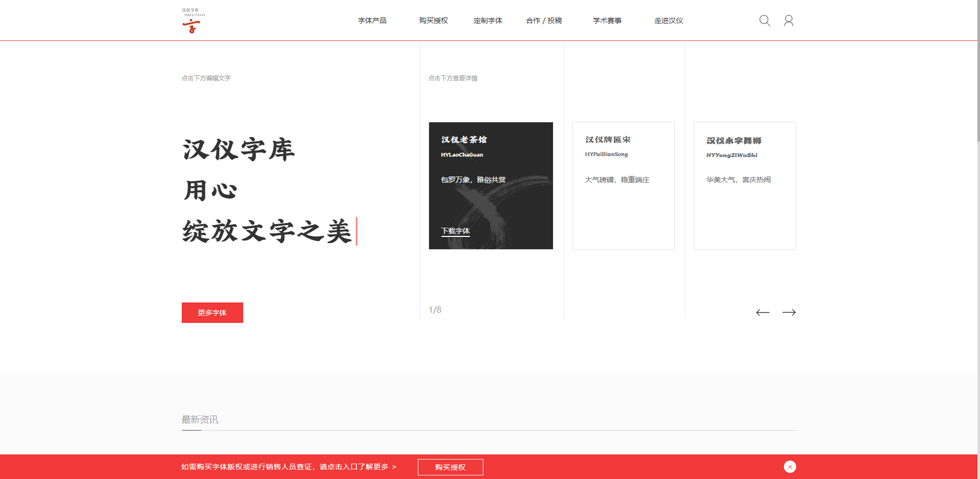The width and height of the screenshot is (980, 479).
Task: Open the 汉仪永字舞狮 font card
Action: tap(744, 185)
